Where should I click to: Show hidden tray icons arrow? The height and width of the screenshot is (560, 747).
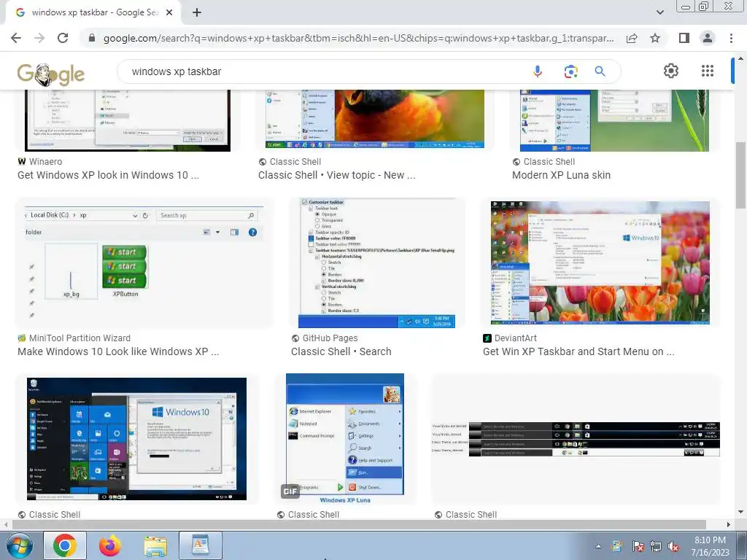pos(598,546)
